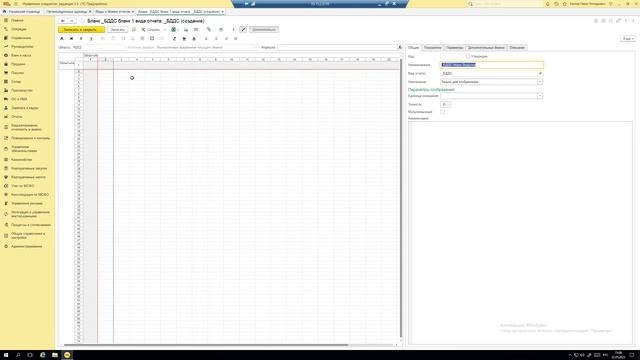Image resolution: width=640 pixels, height=360 pixels.
Task: Open the Администрирование section in sidebar
Action: [27, 247]
